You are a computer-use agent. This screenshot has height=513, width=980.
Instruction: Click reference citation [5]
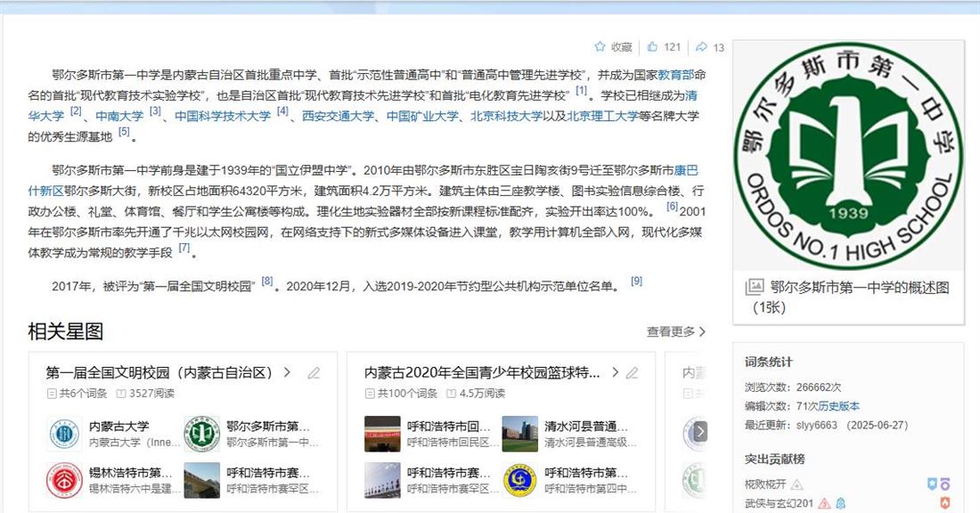(125, 132)
